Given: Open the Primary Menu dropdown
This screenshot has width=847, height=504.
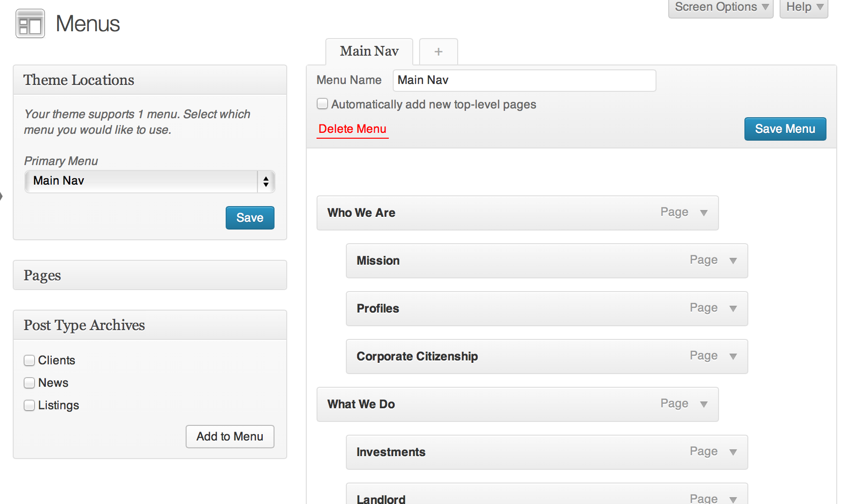Looking at the screenshot, I should click(149, 182).
